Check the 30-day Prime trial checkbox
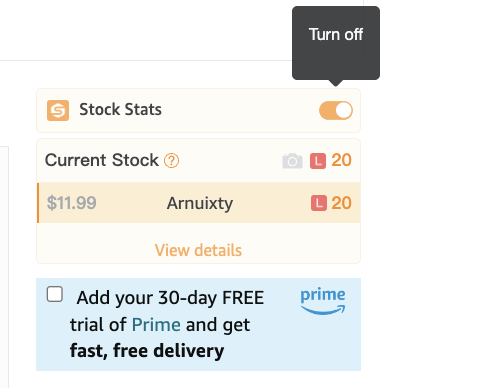478x388 pixels. tap(55, 294)
